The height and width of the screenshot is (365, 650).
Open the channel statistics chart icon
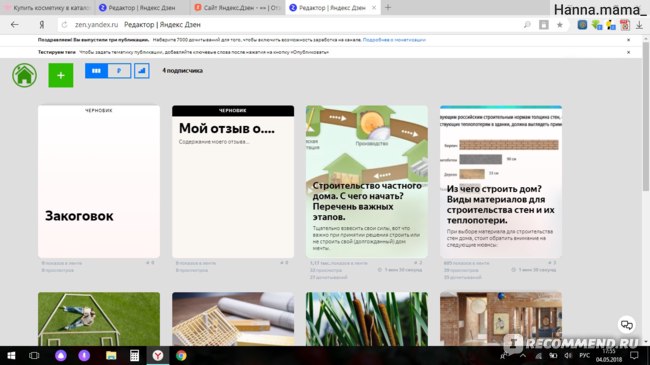click(x=141, y=71)
